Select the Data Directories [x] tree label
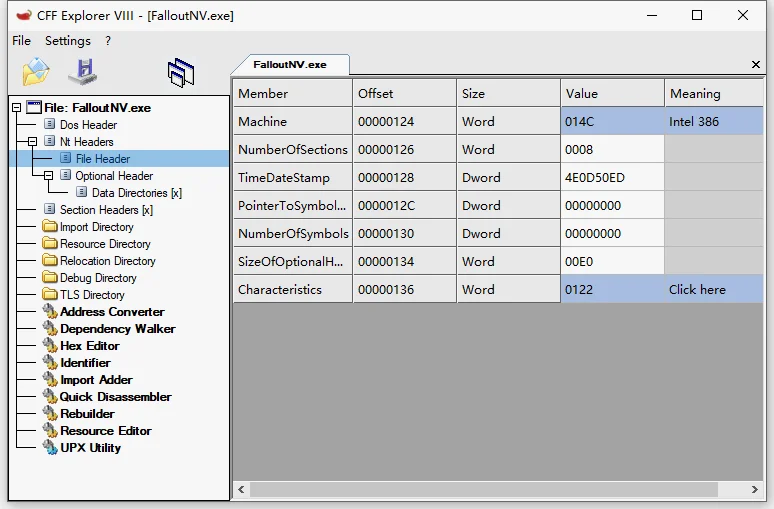 [x=137, y=193]
